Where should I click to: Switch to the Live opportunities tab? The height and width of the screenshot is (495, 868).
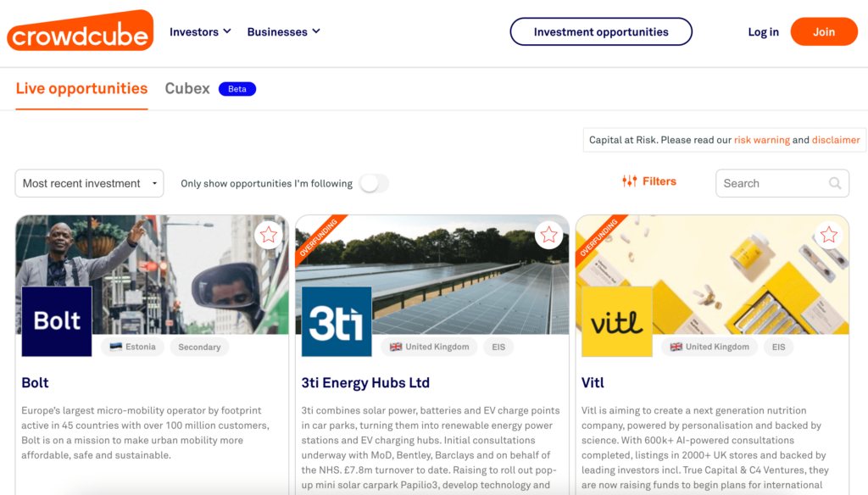82,89
